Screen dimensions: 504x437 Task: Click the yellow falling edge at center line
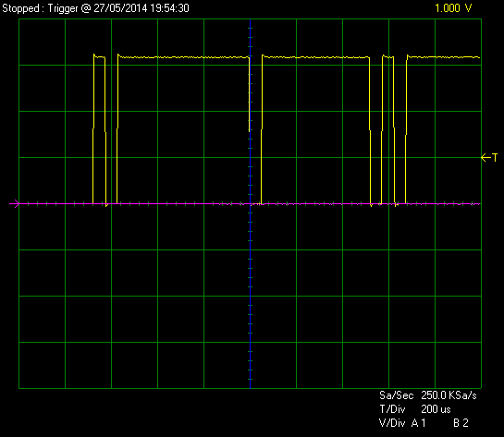pyautogui.click(x=250, y=94)
